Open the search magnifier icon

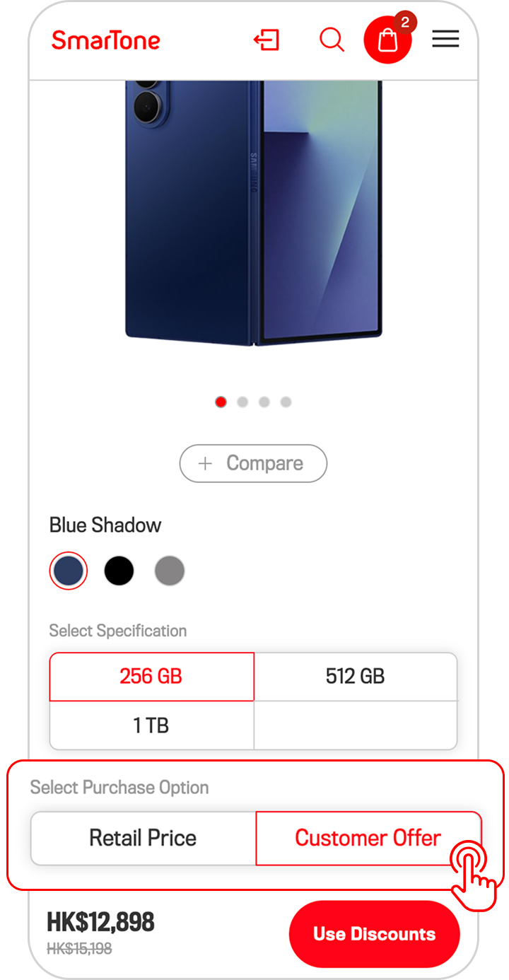click(331, 40)
